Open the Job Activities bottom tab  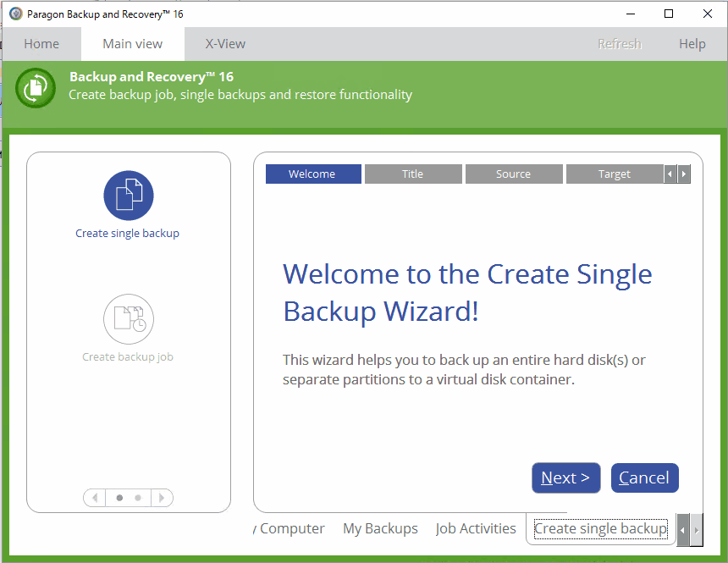pos(476,528)
